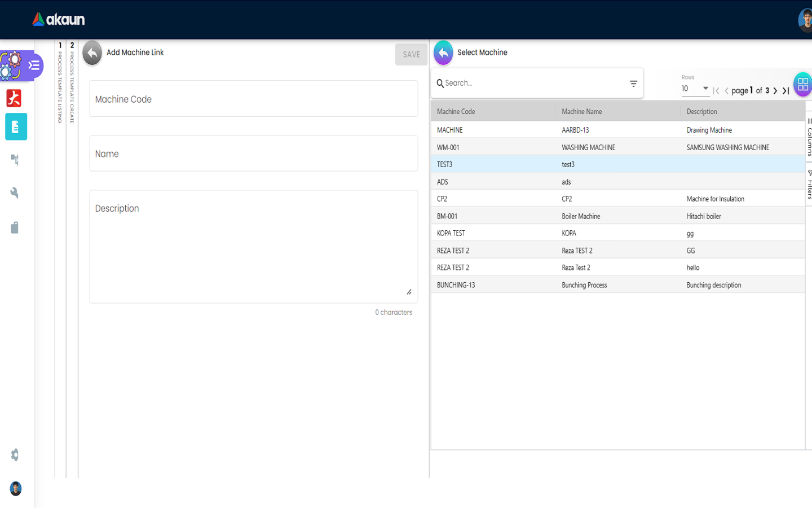
Task: Jump to the last page arrow
Action: tap(785, 91)
